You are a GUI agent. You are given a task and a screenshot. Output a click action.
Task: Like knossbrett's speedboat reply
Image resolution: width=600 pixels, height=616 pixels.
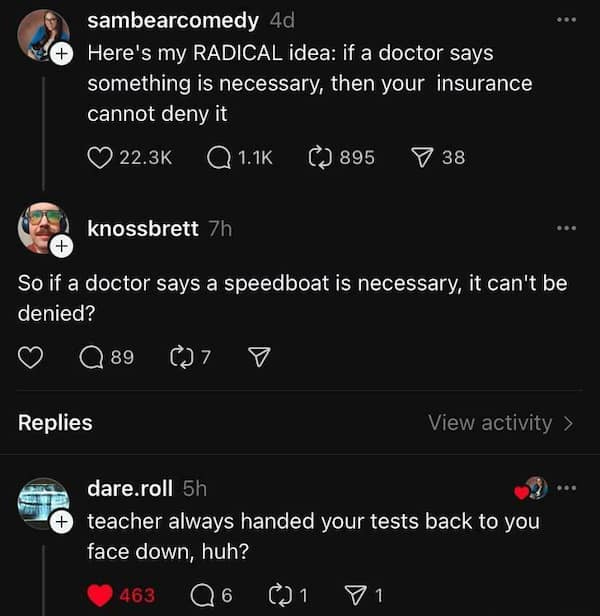[31, 357]
